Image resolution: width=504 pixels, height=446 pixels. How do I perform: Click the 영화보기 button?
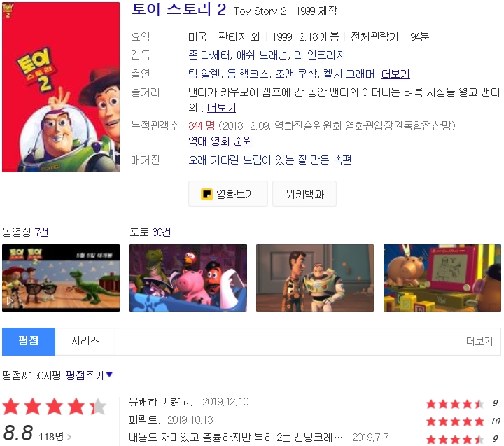pyautogui.click(x=228, y=194)
